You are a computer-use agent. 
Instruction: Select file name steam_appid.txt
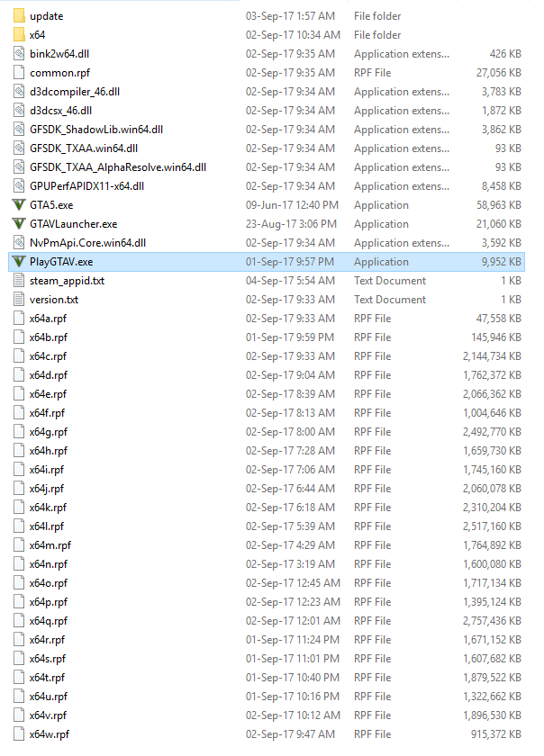[67, 281]
